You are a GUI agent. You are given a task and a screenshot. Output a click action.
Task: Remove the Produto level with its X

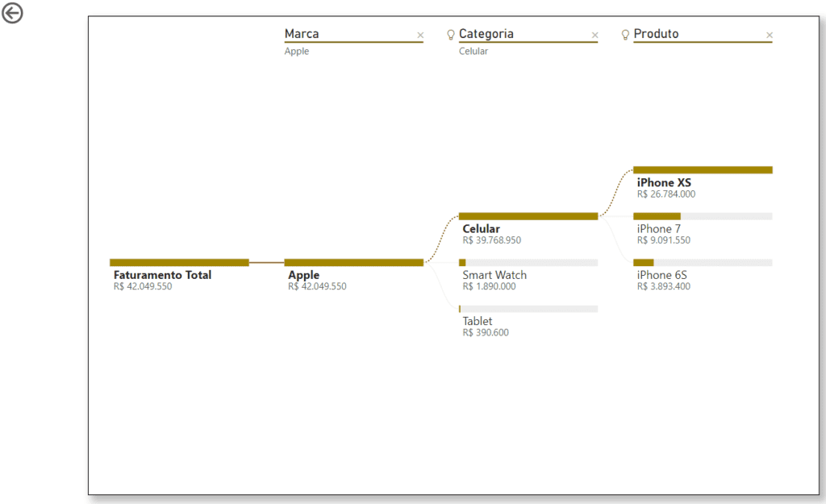tap(769, 35)
